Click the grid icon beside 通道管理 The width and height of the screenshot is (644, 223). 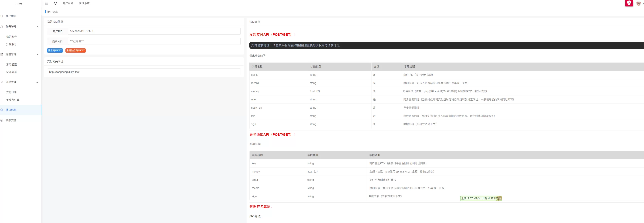tap(2, 54)
